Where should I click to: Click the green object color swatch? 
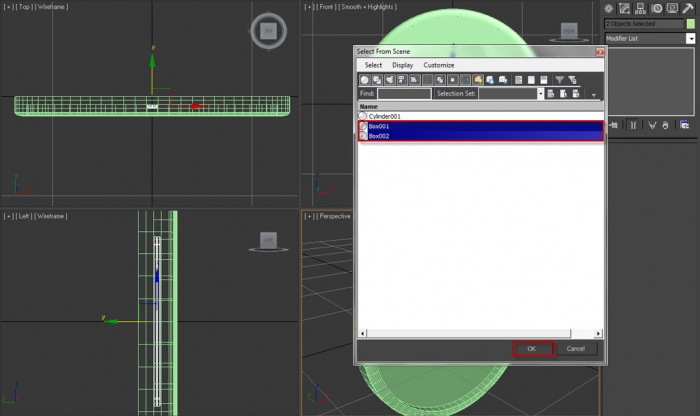click(691, 24)
